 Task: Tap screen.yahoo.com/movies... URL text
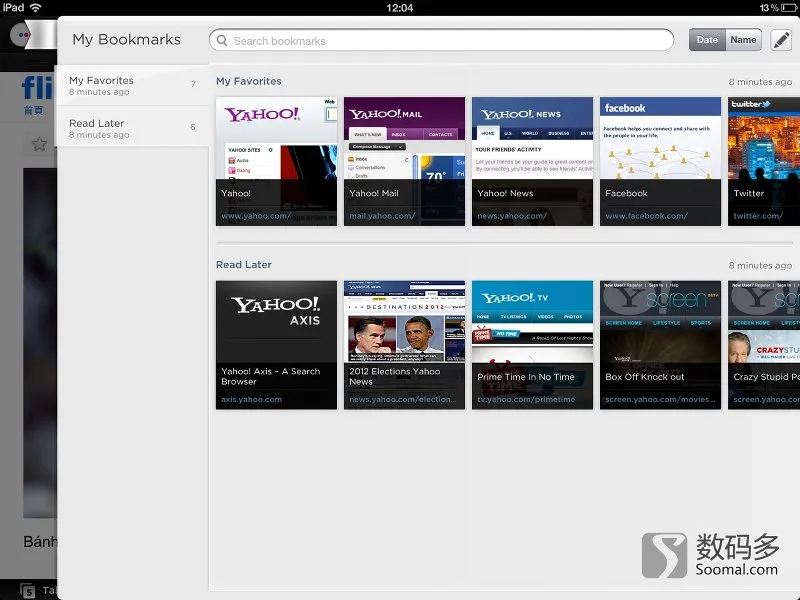660,399
